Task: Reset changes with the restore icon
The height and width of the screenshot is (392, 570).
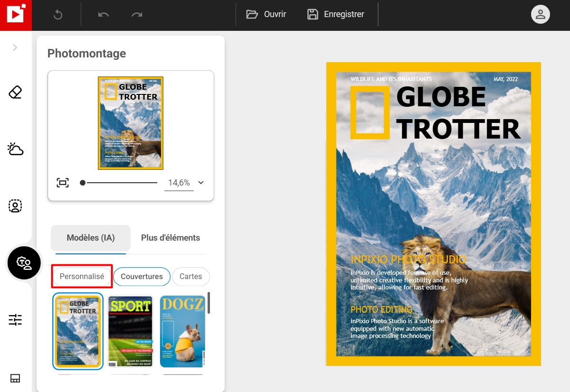Action: [58, 15]
